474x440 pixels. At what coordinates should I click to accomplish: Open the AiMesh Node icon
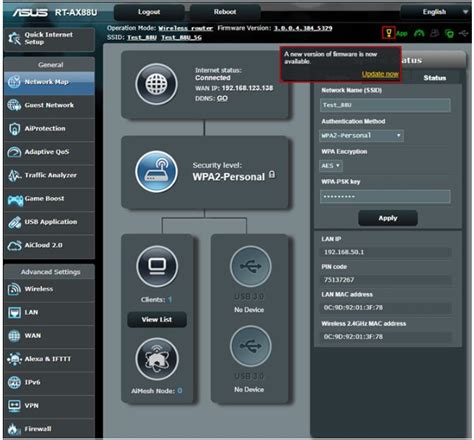point(157,359)
